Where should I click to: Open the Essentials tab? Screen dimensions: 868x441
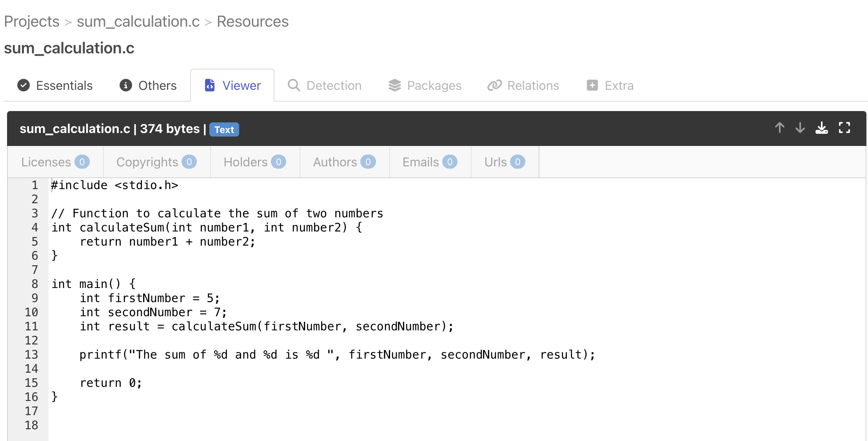pos(55,86)
